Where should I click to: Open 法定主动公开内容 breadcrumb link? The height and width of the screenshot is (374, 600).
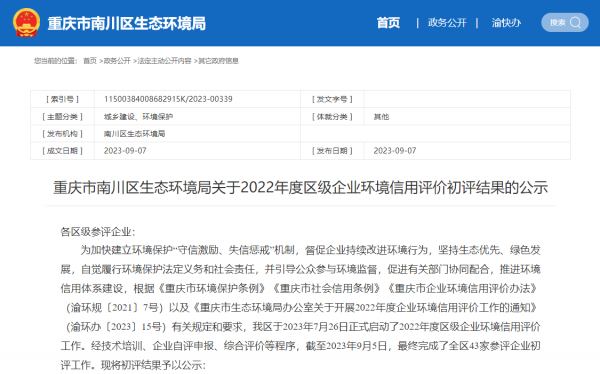tap(164, 61)
